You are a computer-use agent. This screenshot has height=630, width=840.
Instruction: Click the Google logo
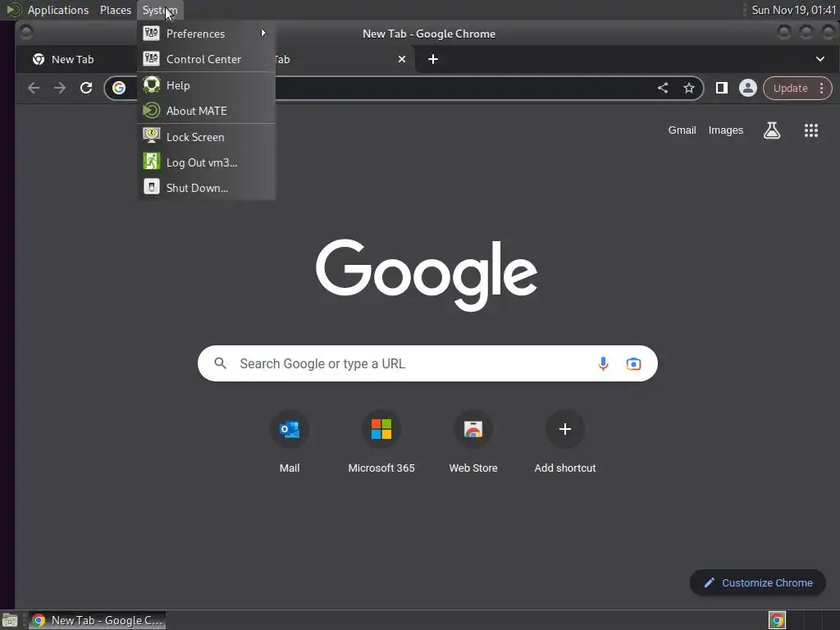(x=427, y=275)
